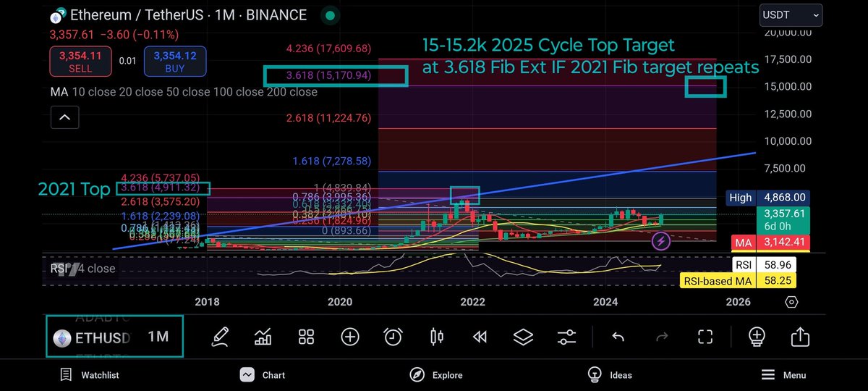Click the 2024 date on time axis

pyautogui.click(x=605, y=301)
